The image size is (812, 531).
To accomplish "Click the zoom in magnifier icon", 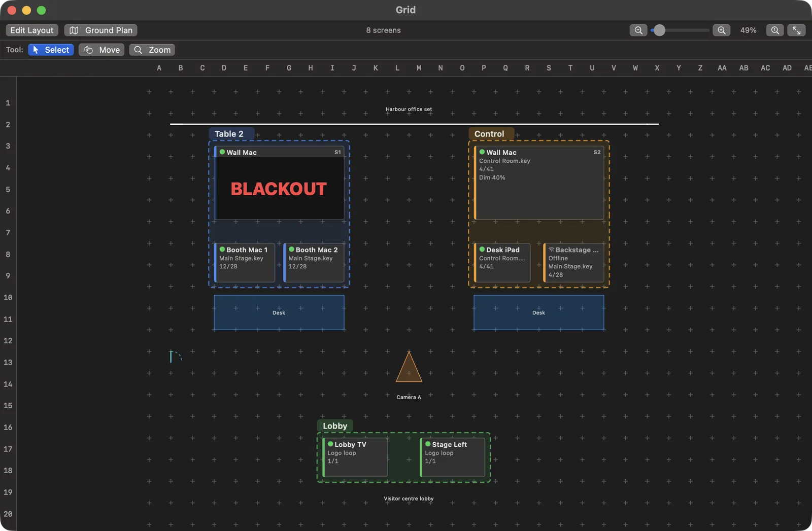I will coord(721,30).
